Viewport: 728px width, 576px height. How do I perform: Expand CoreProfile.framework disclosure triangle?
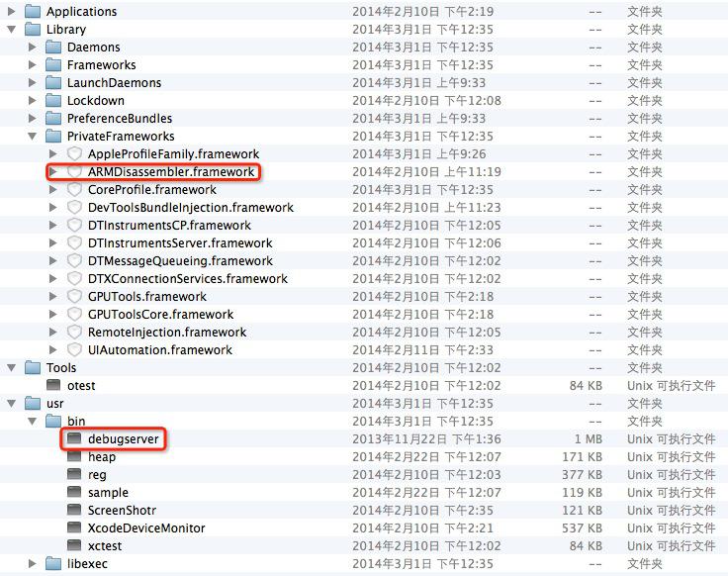pos(53,189)
